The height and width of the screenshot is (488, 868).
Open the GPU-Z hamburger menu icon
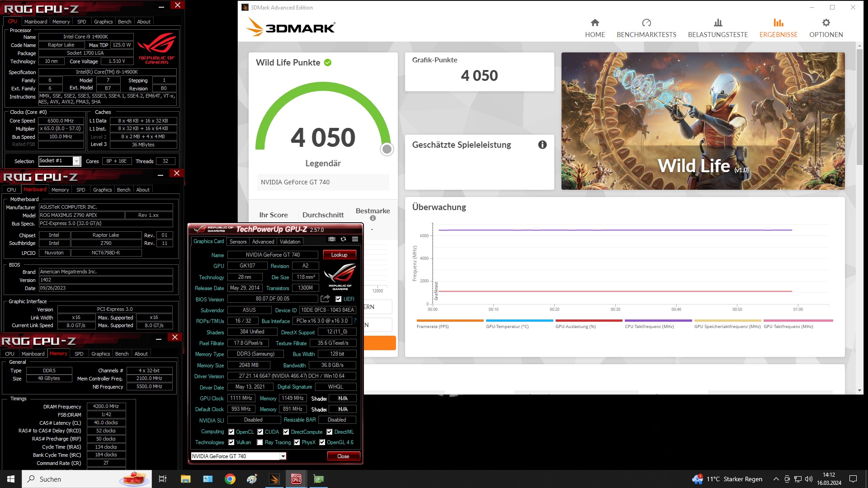[355, 239]
